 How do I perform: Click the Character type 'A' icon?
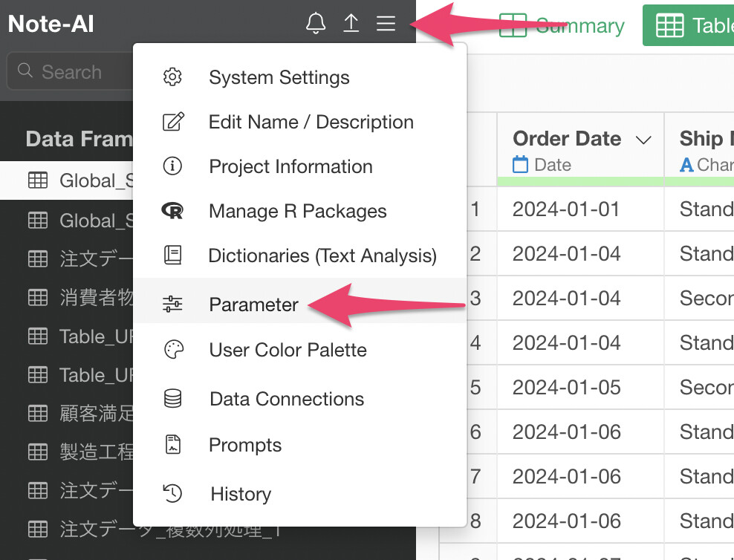686,165
